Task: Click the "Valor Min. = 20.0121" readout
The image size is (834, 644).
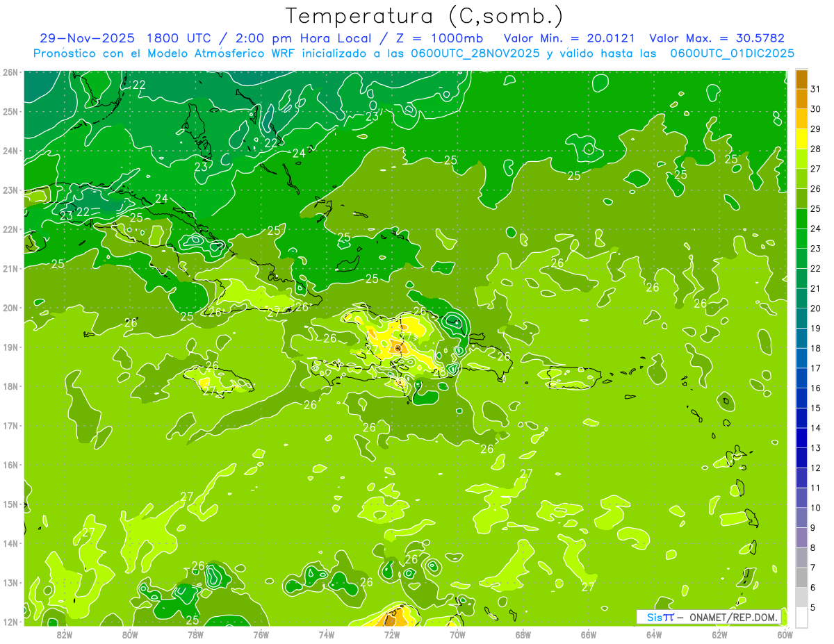Action: click(569, 38)
